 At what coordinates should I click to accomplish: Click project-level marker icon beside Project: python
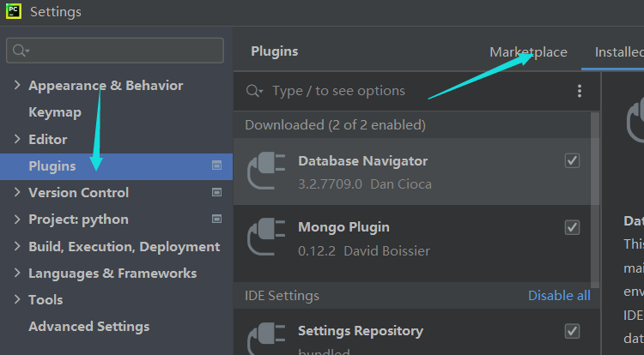click(216, 219)
